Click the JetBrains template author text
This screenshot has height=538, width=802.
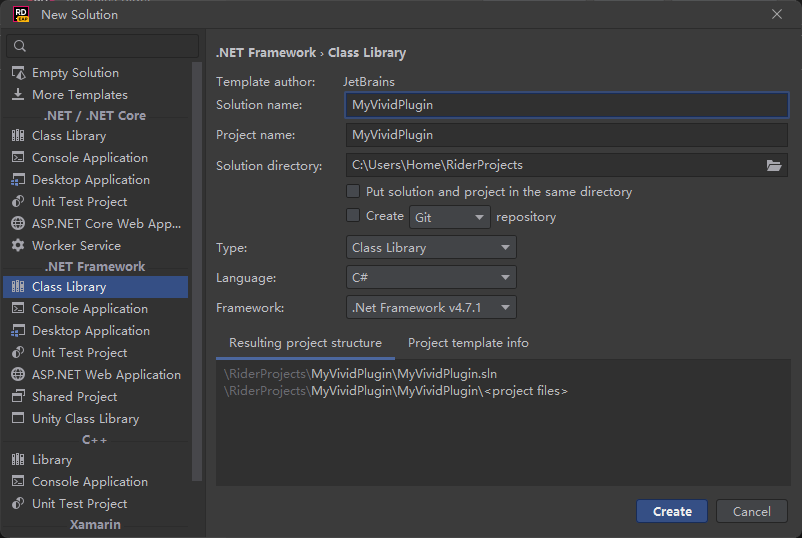[x=369, y=82]
